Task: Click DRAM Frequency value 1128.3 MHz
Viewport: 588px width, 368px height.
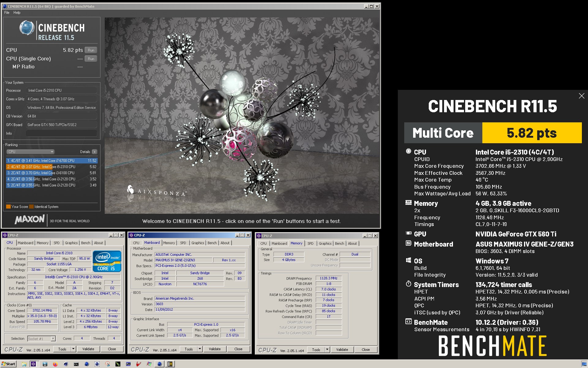Action: 329,278
